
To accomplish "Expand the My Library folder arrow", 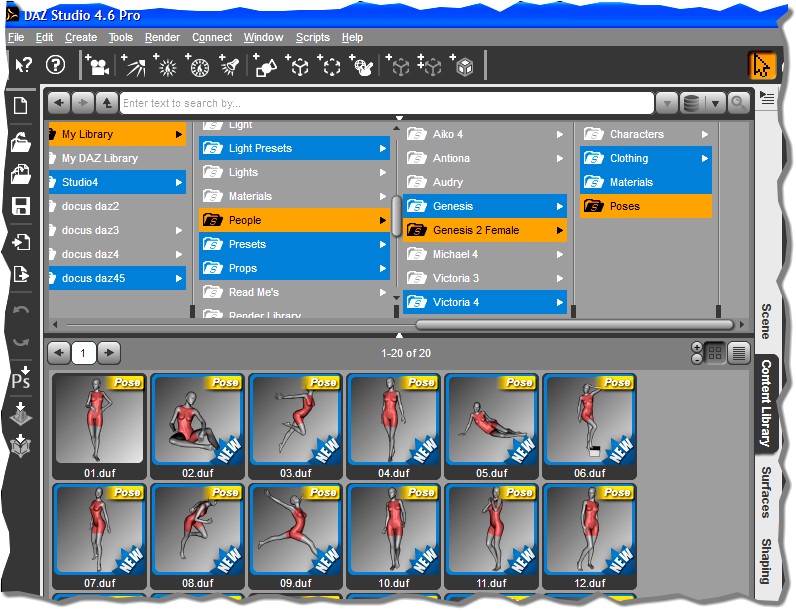I will coord(179,134).
